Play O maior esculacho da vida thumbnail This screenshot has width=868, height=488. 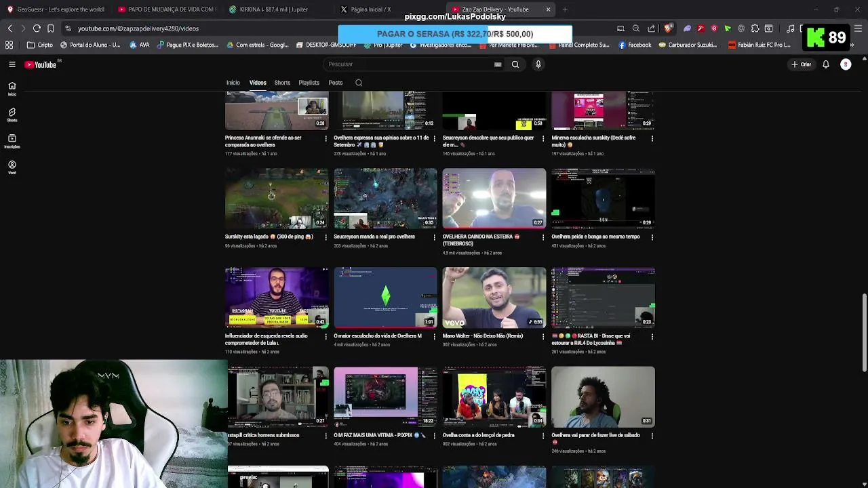click(x=385, y=298)
